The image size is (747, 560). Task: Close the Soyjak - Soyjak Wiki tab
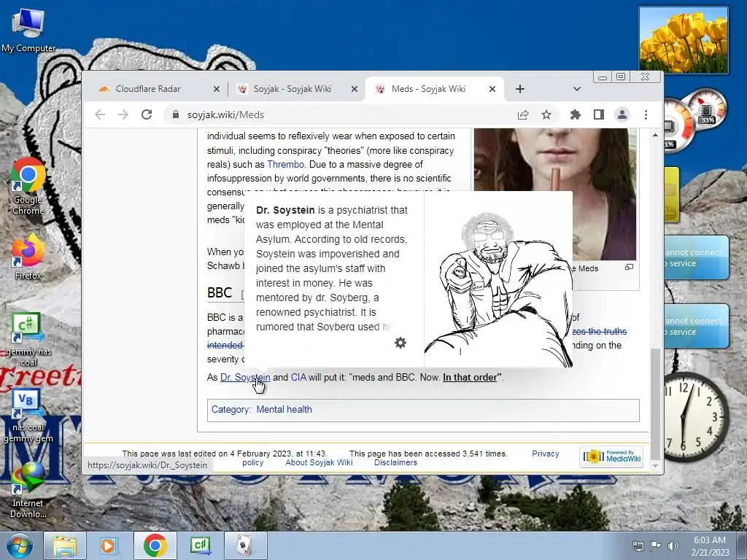click(355, 89)
